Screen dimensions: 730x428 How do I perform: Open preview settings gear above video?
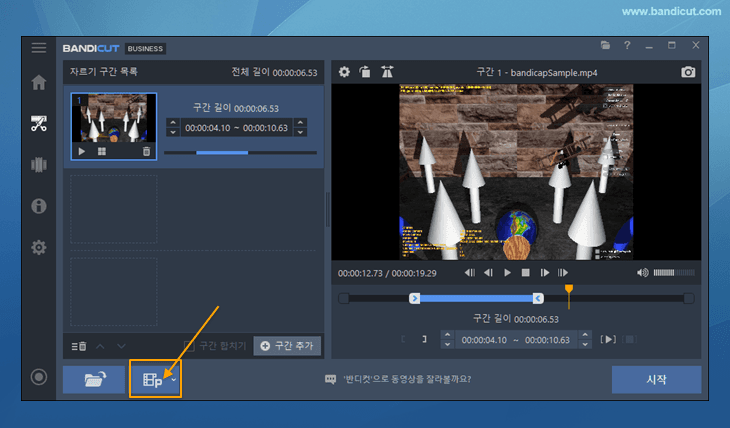coord(344,72)
